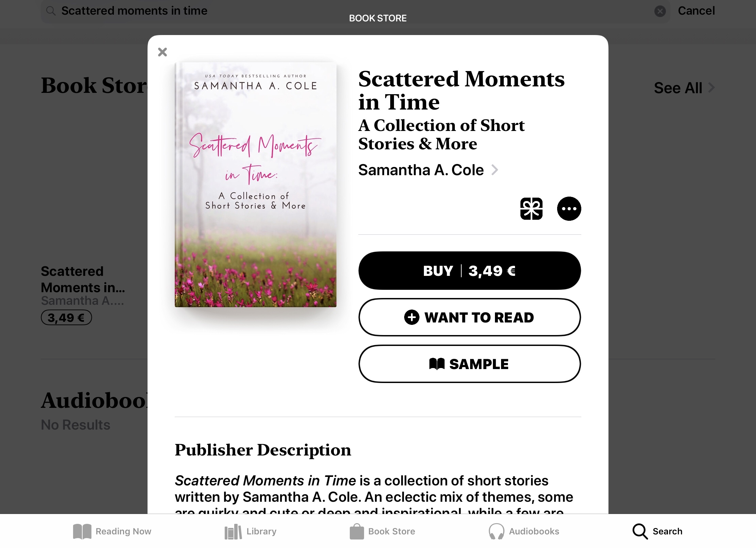Buy the book for 3,49 €

coord(469,271)
